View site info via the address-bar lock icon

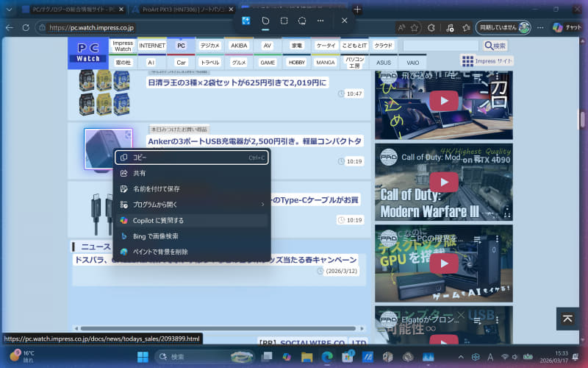coord(43,27)
